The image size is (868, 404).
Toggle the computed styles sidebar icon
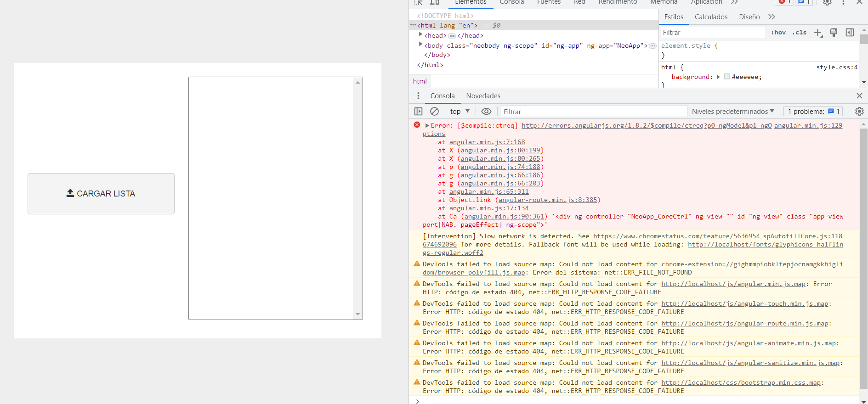850,33
